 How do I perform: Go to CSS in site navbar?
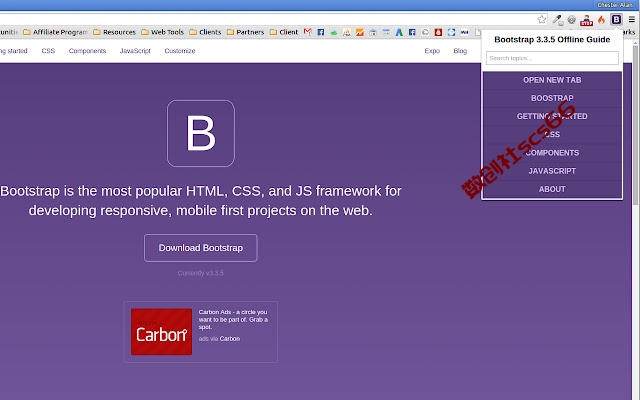[x=48, y=51]
